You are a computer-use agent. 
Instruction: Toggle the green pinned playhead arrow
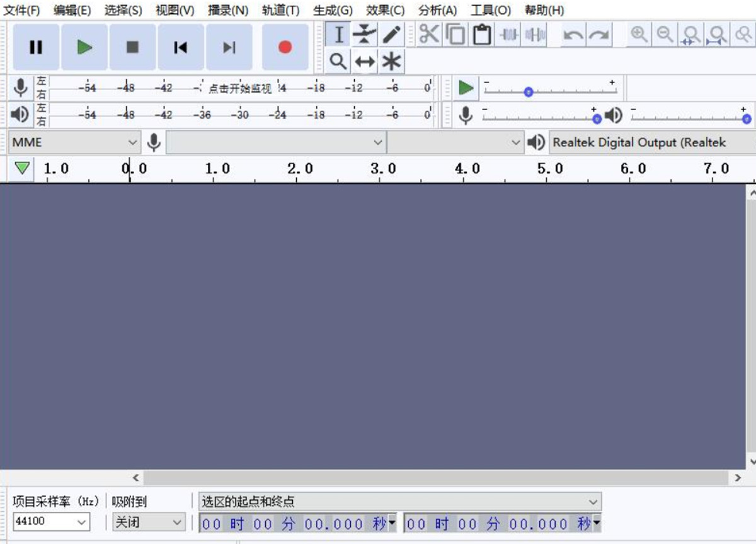pos(23,168)
